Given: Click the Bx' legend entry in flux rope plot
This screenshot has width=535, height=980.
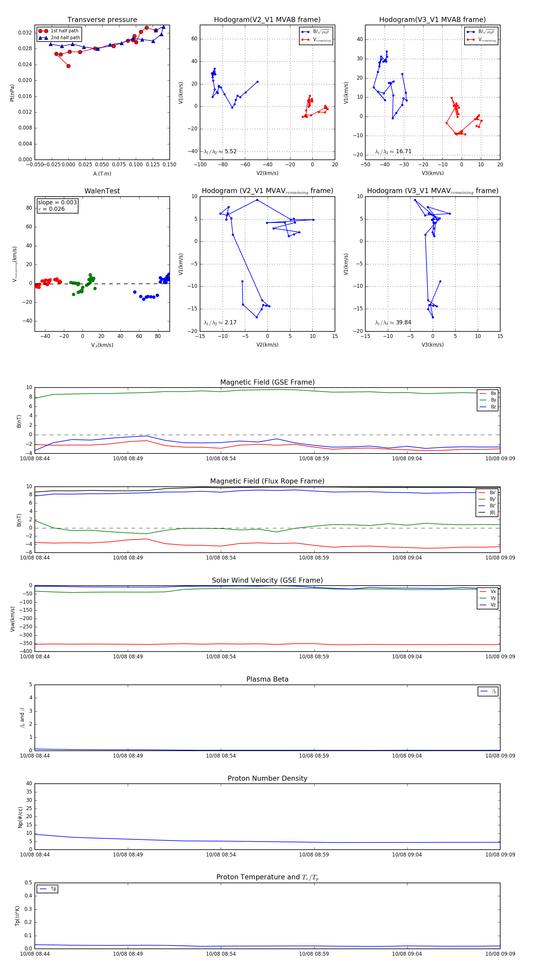Looking at the screenshot, I should (x=488, y=492).
